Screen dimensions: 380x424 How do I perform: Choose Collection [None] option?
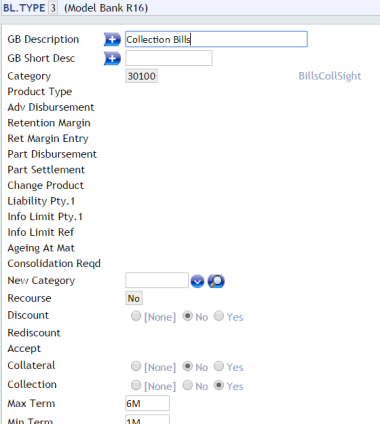136,385
